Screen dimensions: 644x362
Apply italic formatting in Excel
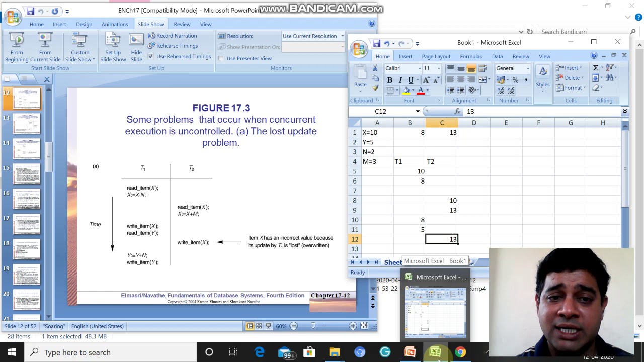click(400, 80)
